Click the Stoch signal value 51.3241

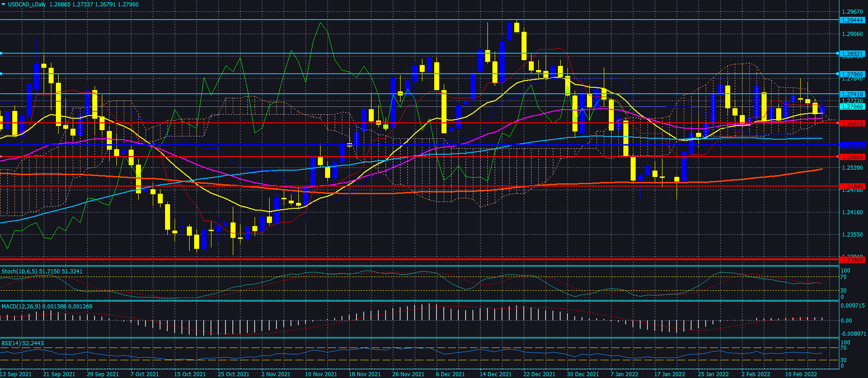pos(72,272)
